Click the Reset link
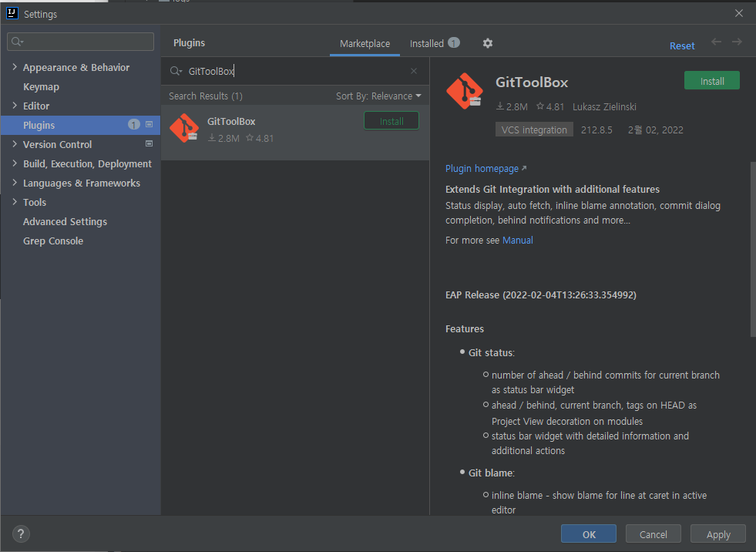The width and height of the screenshot is (756, 552). (682, 45)
